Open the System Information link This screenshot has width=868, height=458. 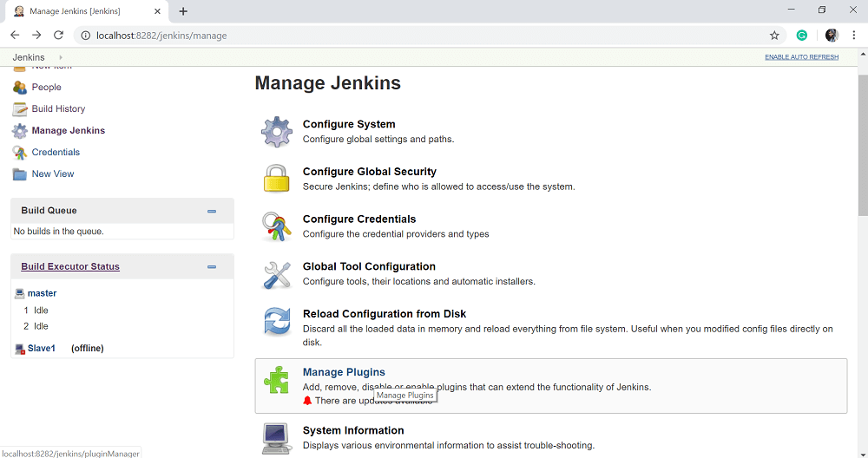point(353,430)
